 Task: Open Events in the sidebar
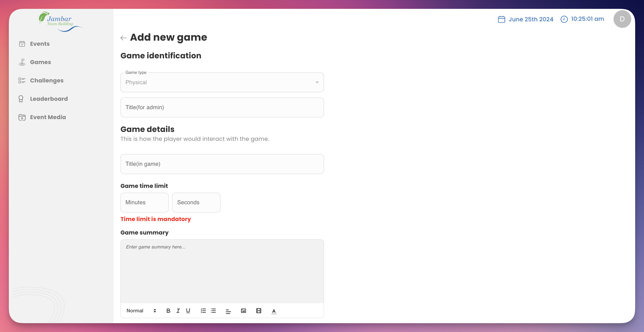[40, 44]
